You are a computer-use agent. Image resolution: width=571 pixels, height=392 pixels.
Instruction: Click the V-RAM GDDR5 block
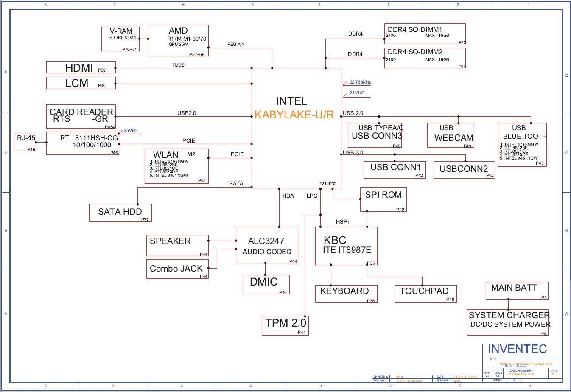click(x=120, y=39)
